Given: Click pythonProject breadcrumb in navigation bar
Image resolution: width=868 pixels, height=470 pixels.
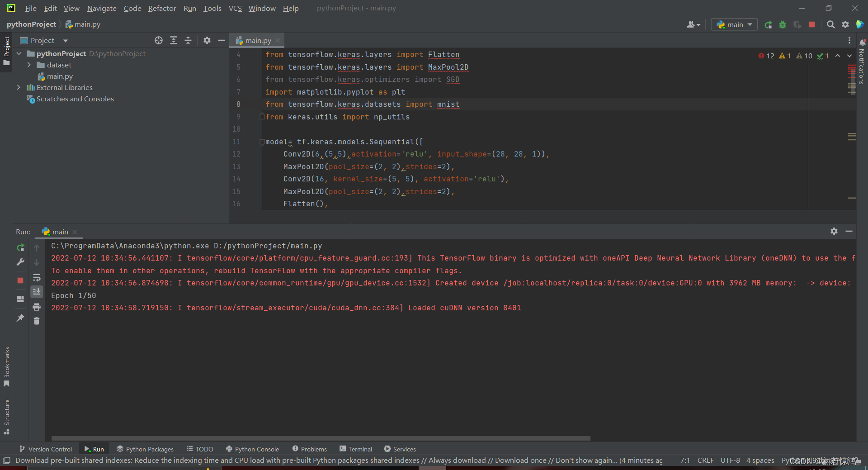Looking at the screenshot, I should point(31,24).
